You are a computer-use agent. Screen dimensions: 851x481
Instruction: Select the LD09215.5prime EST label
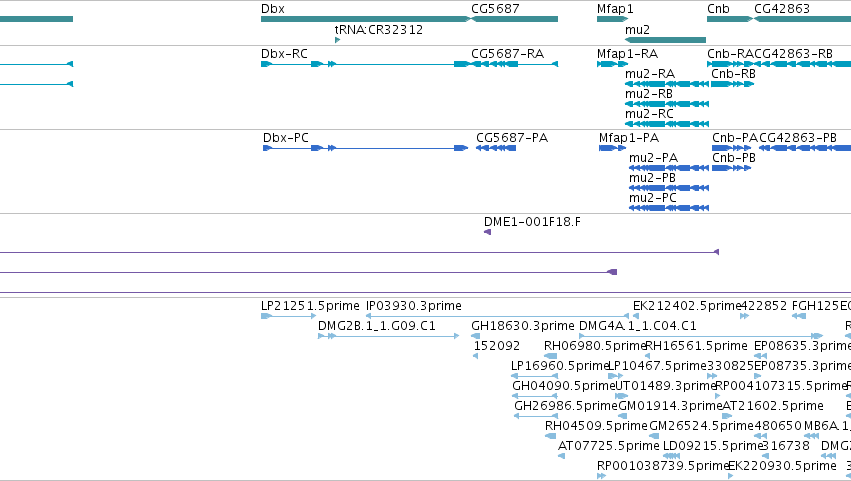(713, 446)
